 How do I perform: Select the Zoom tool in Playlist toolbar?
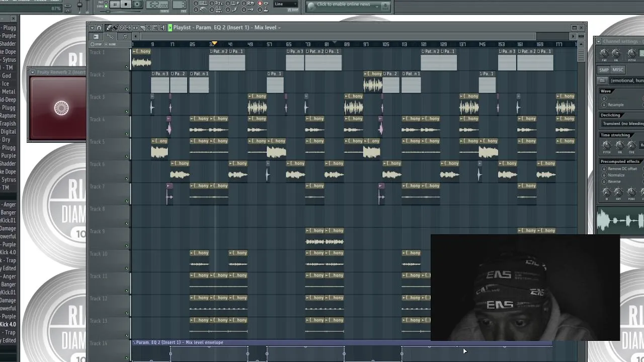155,28
